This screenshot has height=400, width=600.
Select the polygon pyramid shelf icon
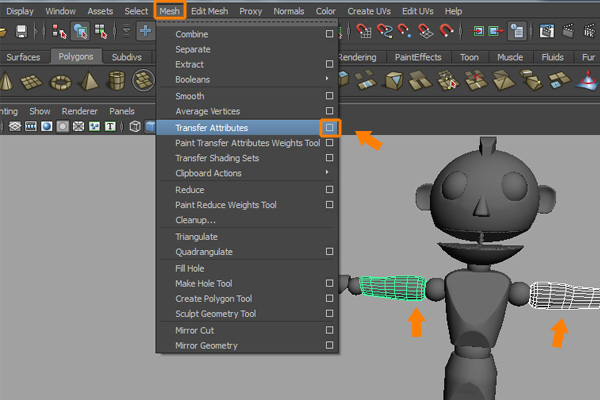(x=90, y=79)
